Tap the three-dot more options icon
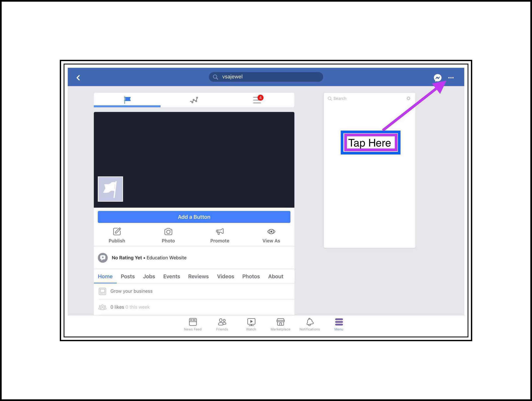Screen dimensions: 532x401 451,78
